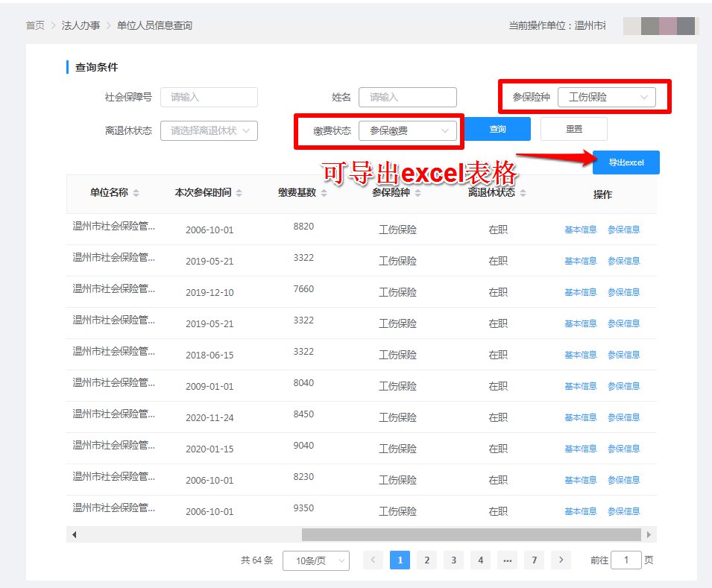This screenshot has width=712, height=588.
Task: Open 基本信息 link in first row
Action: pyautogui.click(x=580, y=230)
